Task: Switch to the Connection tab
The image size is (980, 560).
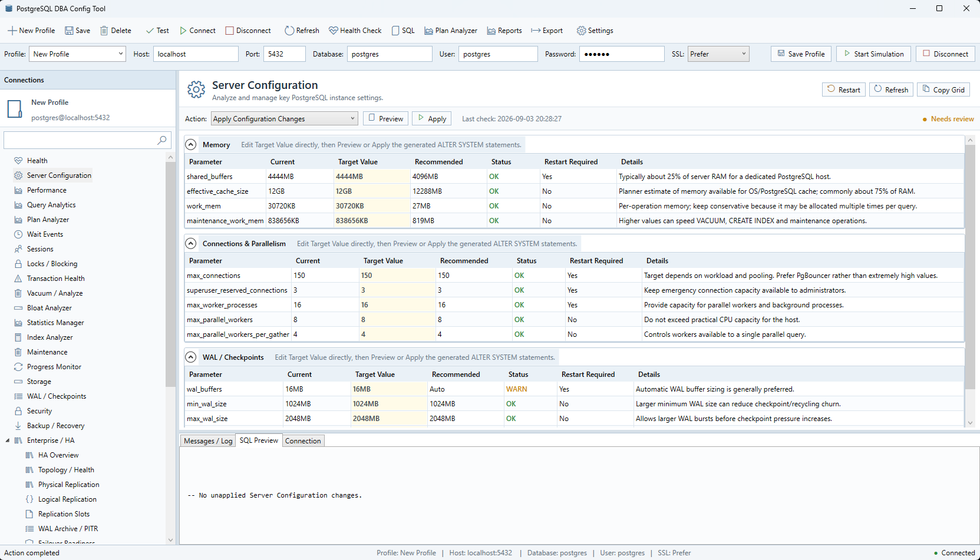Action: [303, 441]
